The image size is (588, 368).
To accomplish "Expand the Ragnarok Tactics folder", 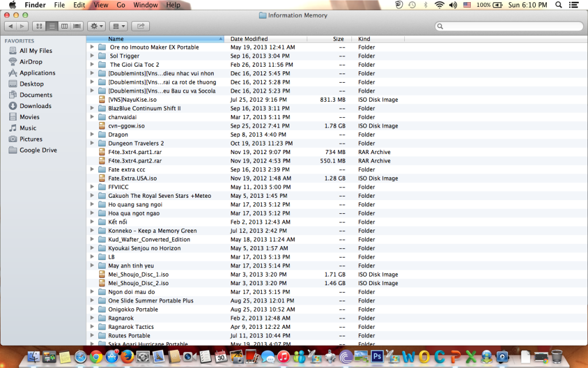I will pos(92,327).
